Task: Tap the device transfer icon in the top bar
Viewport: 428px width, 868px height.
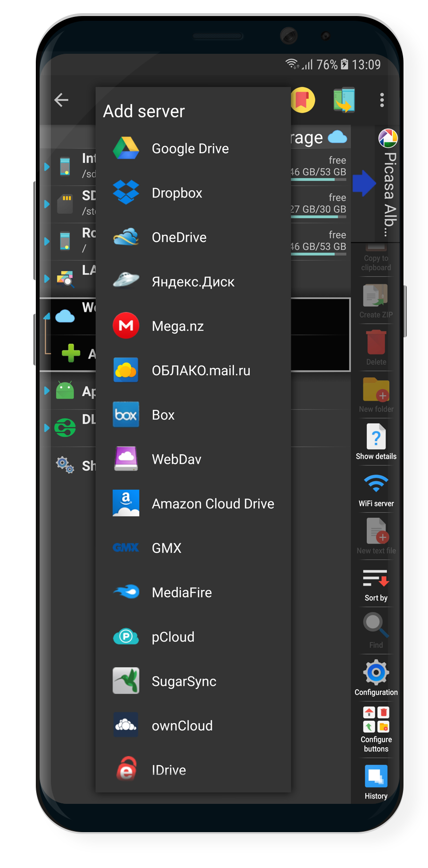Action: coord(344,100)
